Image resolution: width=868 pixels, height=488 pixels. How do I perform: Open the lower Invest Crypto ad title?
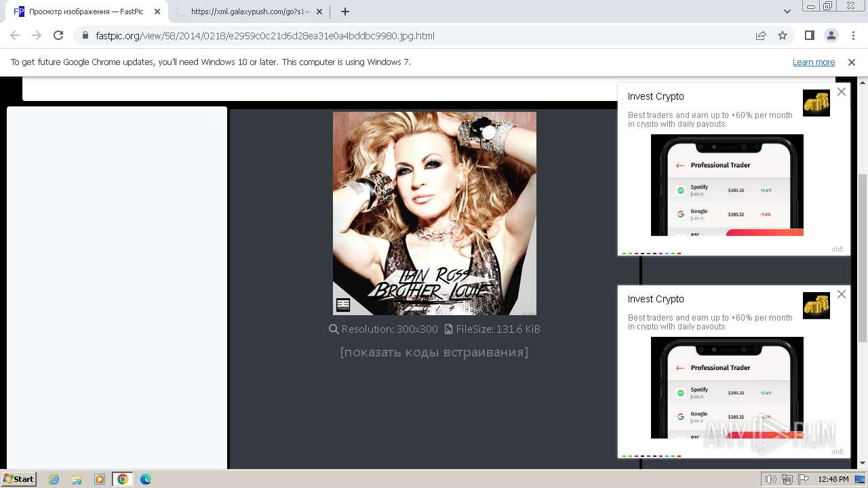656,299
